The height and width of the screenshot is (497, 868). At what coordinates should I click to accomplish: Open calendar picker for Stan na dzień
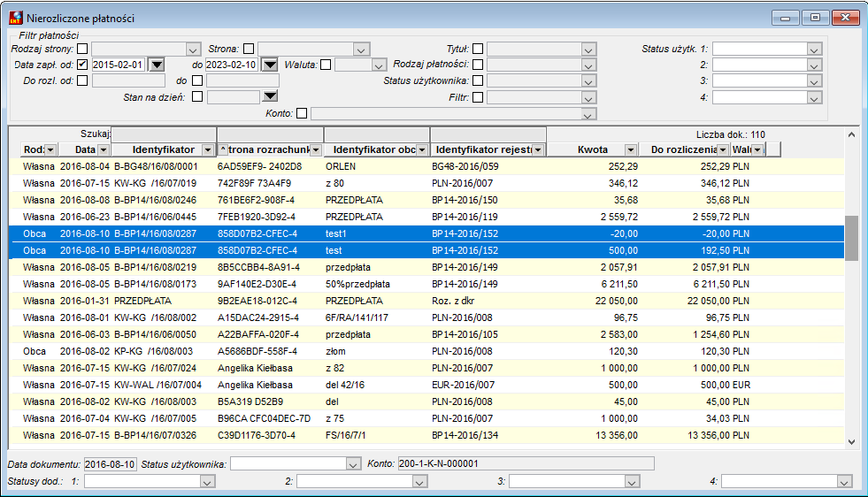click(270, 97)
